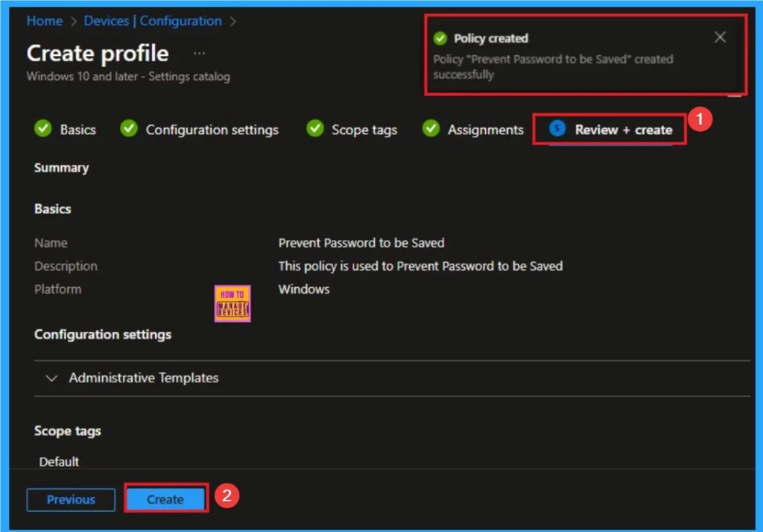Select the green check beside Scope tags
Screen dimensions: 763x532
[x=314, y=129]
